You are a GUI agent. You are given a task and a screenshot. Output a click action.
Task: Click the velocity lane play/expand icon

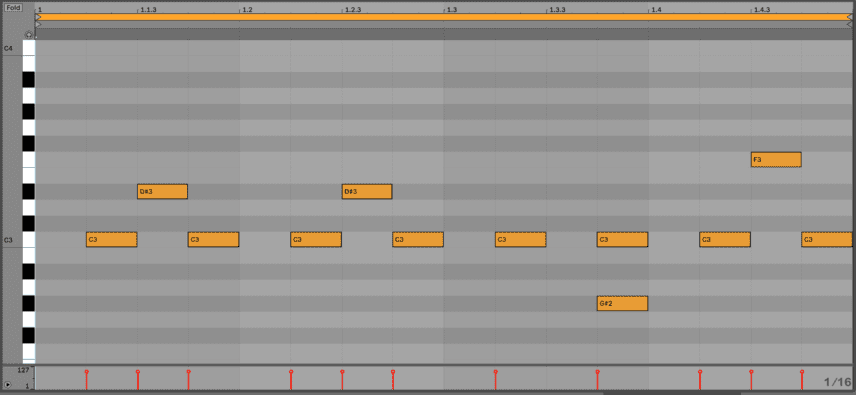coord(8,384)
